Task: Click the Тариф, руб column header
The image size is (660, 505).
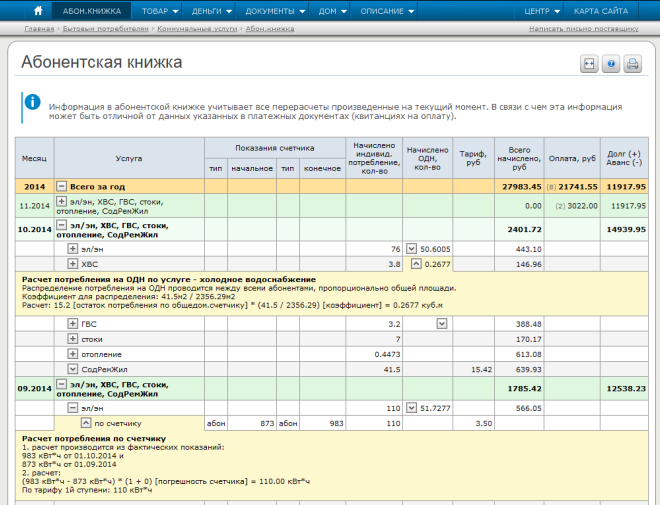Action: [473, 158]
